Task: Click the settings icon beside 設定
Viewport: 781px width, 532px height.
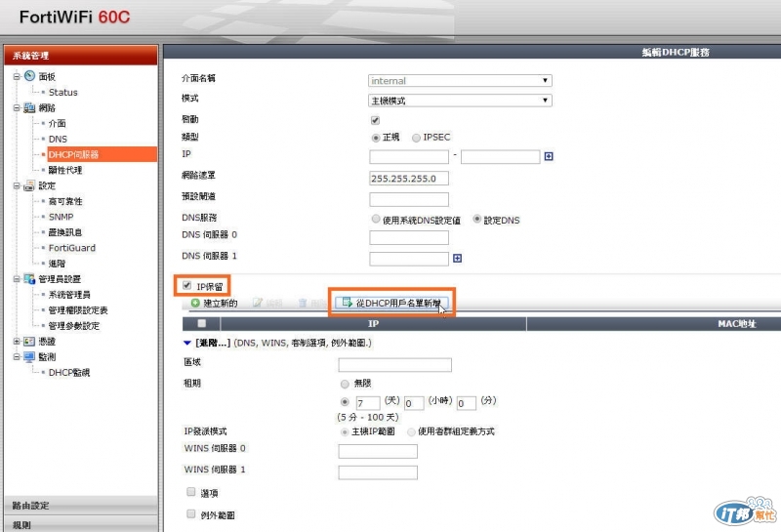Action: [29, 185]
